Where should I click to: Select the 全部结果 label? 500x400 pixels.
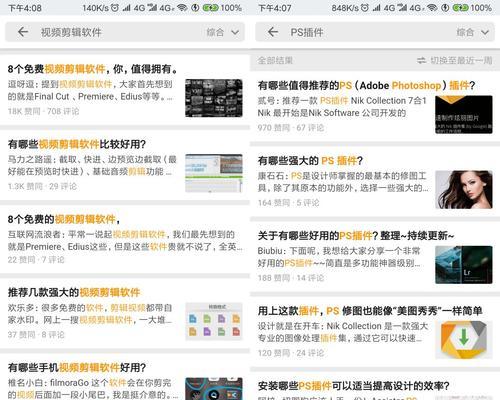click(275, 60)
